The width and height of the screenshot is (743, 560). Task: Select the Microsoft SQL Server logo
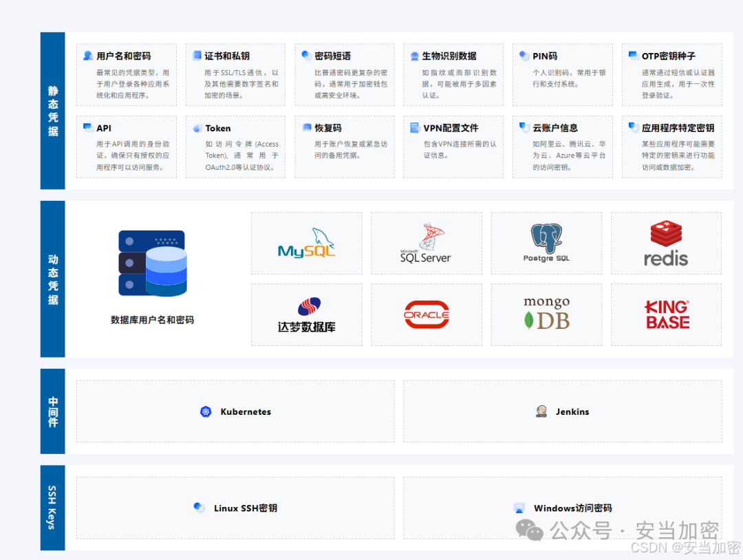click(x=425, y=244)
